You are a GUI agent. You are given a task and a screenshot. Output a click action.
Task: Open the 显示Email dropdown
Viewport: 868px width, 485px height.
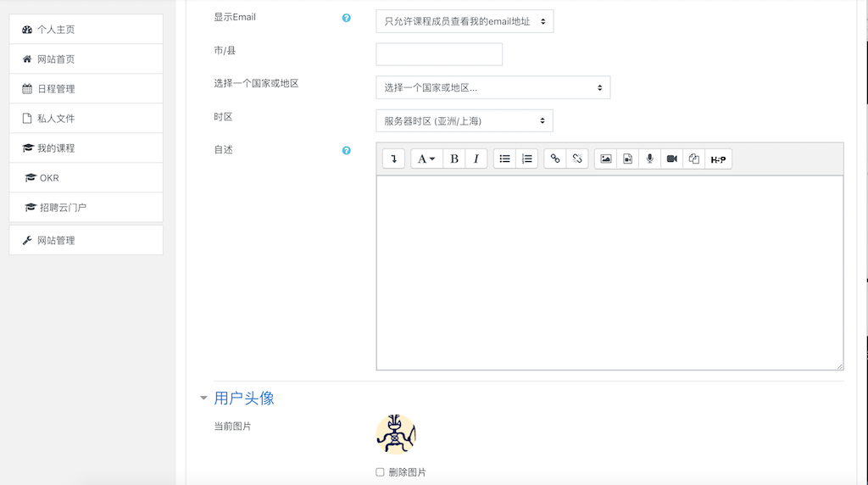pyautogui.click(x=465, y=21)
